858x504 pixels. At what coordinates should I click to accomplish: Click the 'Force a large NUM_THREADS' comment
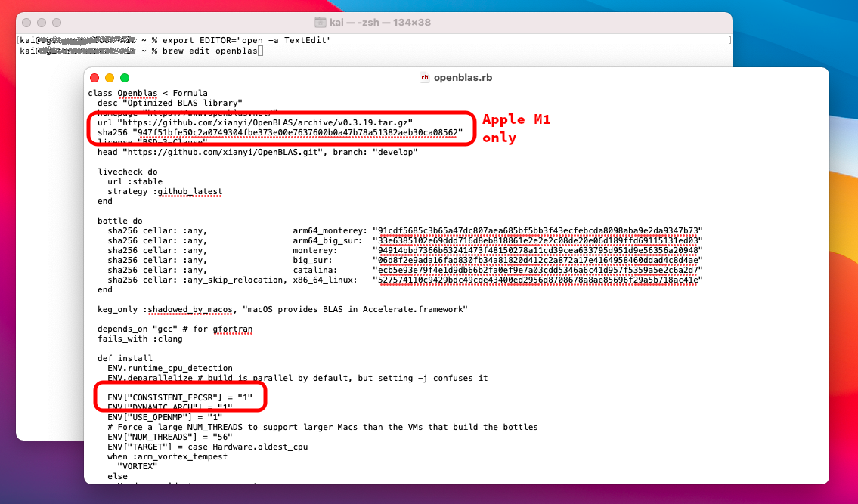click(x=323, y=427)
